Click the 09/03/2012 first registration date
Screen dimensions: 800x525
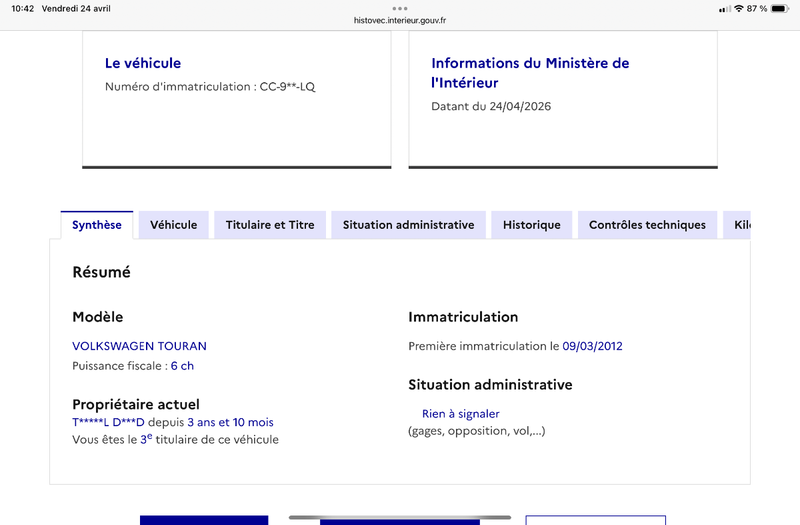click(x=592, y=346)
